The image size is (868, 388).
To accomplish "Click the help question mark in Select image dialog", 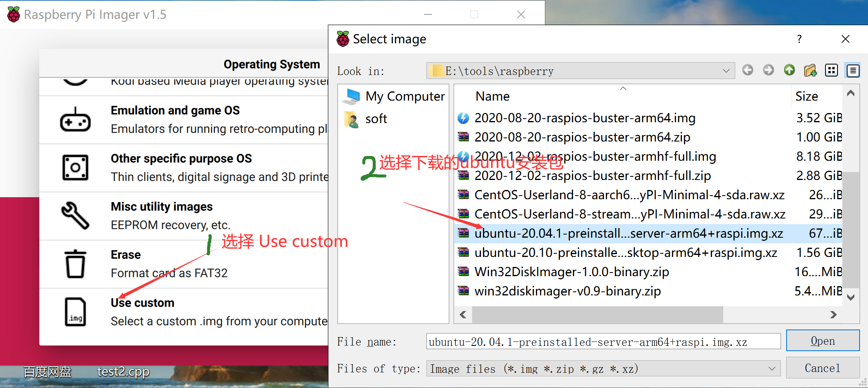I will tap(799, 39).
